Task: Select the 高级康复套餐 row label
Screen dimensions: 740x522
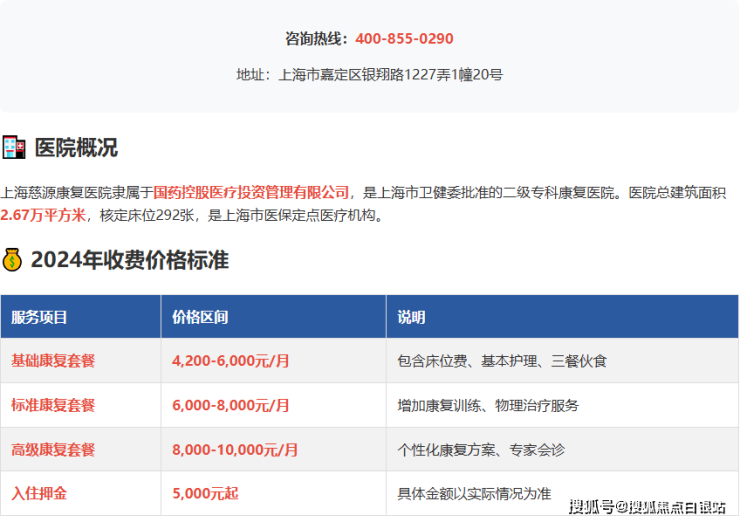Action: [53, 450]
